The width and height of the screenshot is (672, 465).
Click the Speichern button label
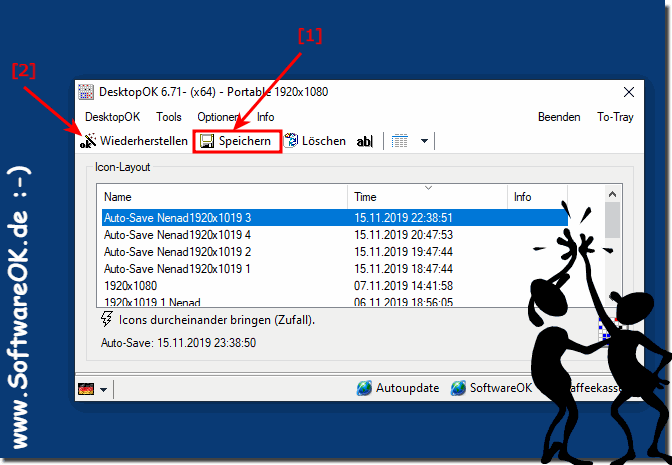pyautogui.click(x=245, y=141)
